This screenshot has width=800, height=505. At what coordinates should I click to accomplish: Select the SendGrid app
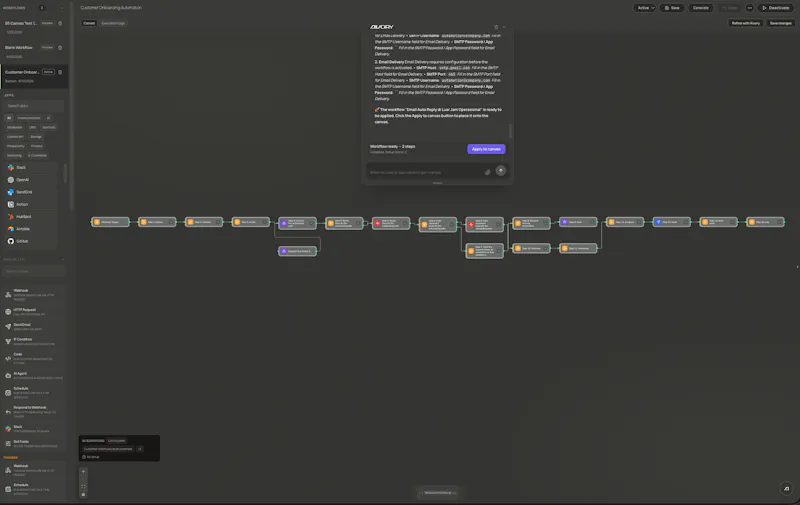(31, 192)
